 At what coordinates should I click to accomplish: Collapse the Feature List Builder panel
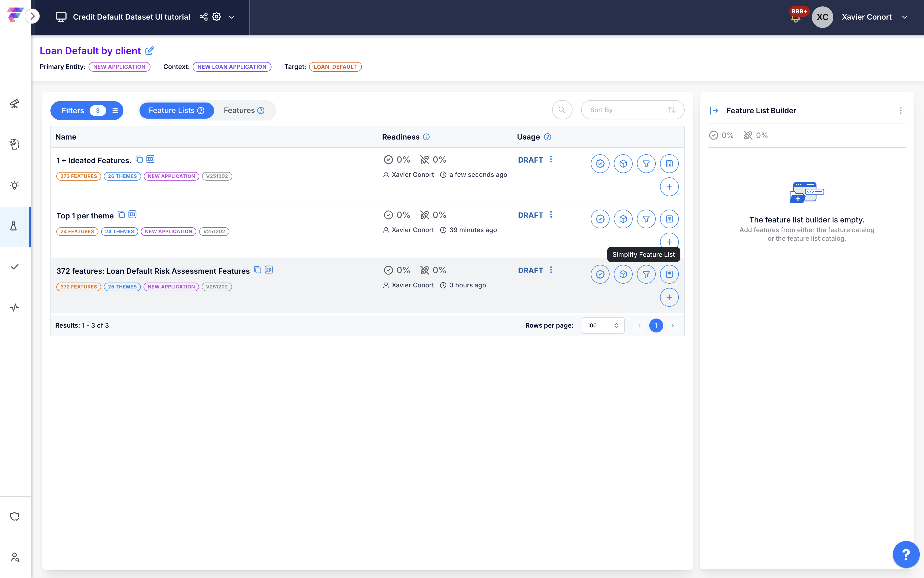point(714,111)
